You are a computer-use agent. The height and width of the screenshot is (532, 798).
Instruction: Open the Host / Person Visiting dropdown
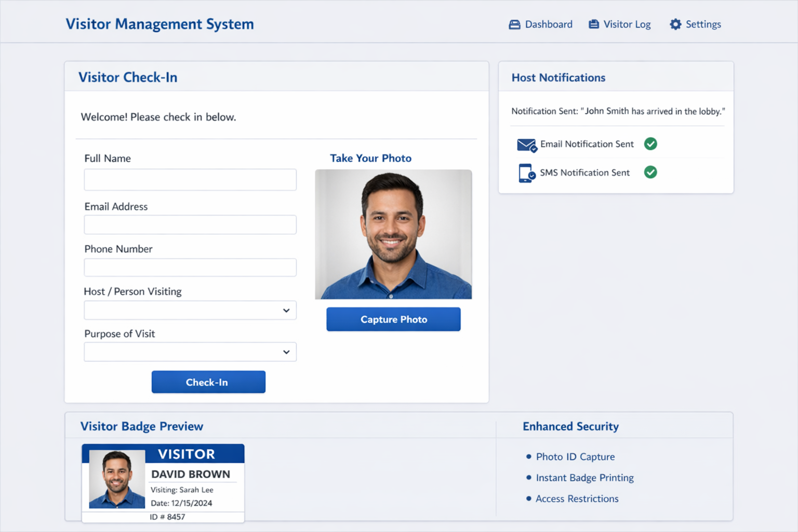pyautogui.click(x=190, y=310)
